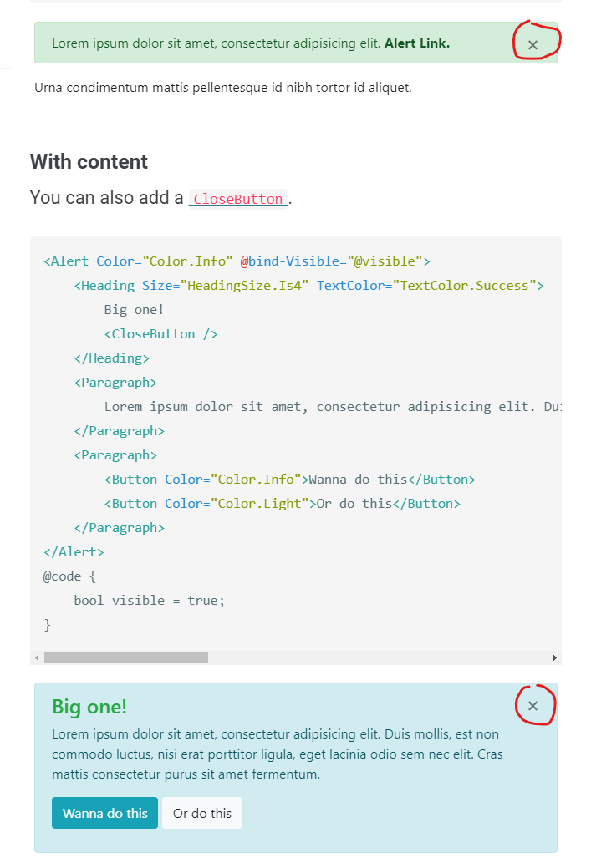Screen dimensions: 591x868
Task: Click the "Big one!" alert heading text
Action: [x=89, y=707]
